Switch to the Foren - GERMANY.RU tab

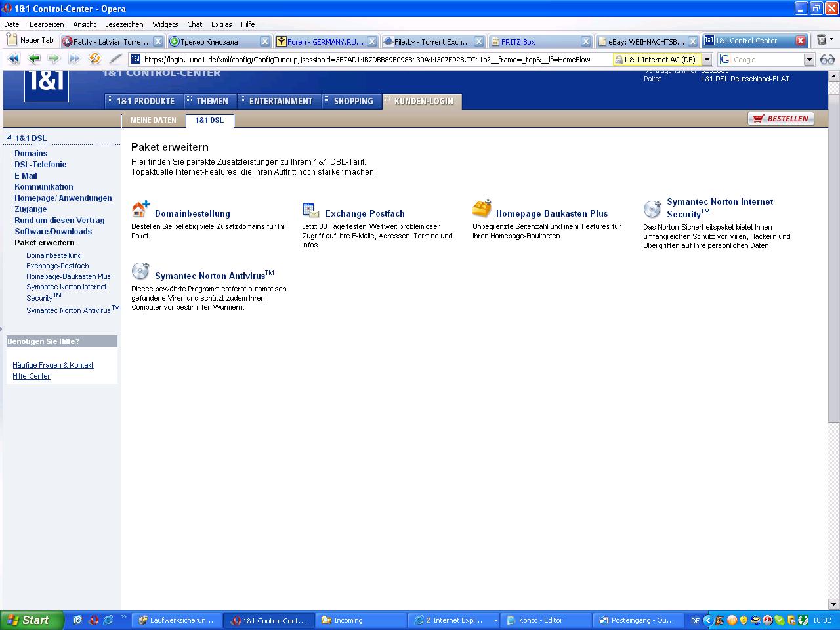[x=326, y=41]
